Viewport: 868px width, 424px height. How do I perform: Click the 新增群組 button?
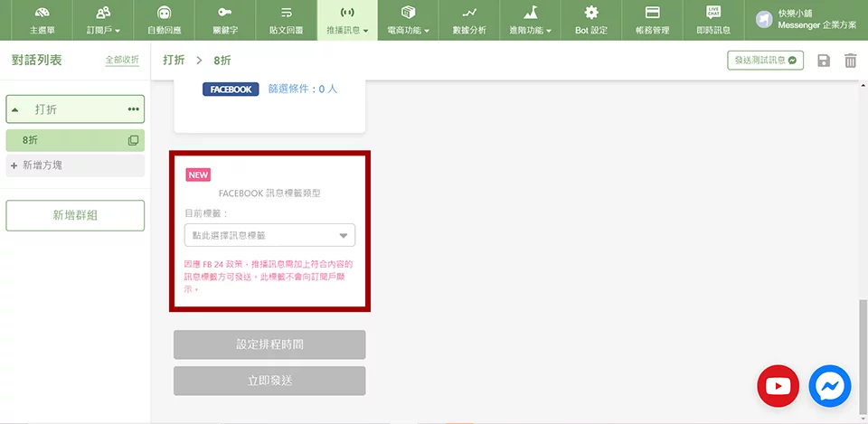75,215
